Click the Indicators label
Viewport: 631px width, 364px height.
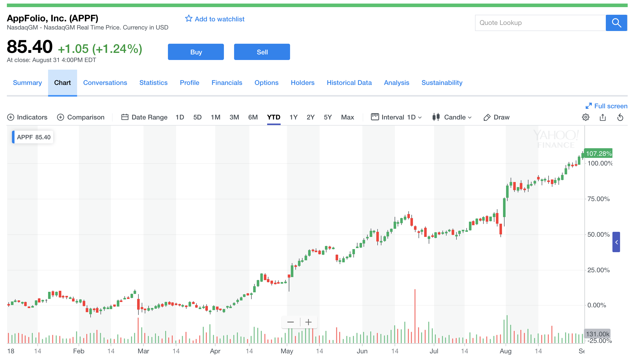coord(32,117)
